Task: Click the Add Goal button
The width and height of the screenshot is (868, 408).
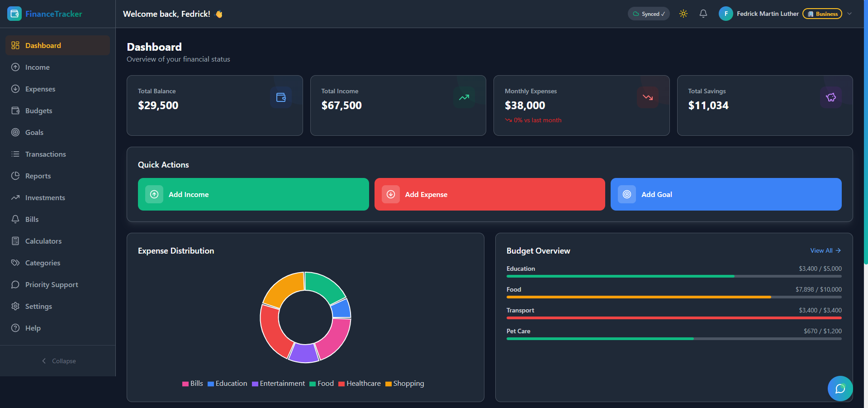Action: (726, 194)
